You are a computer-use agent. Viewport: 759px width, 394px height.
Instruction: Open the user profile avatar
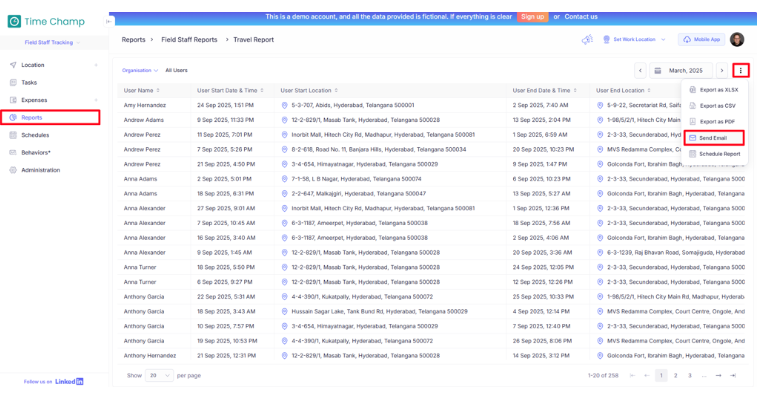(737, 40)
